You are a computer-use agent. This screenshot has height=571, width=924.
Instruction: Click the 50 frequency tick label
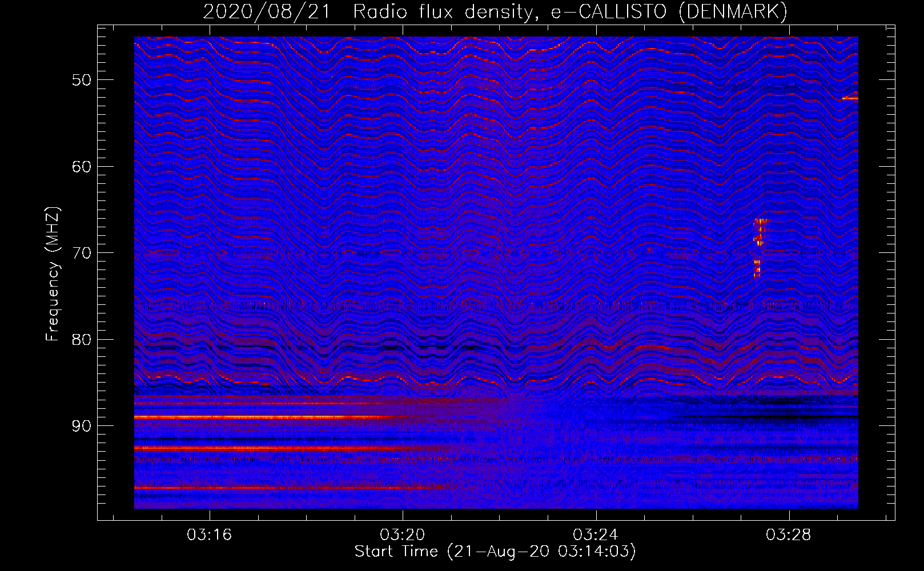82,80
